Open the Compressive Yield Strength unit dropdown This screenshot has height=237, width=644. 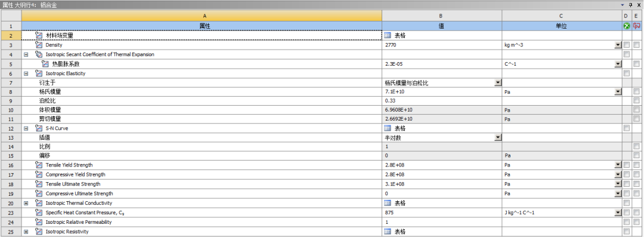pyautogui.click(x=618, y=174)
